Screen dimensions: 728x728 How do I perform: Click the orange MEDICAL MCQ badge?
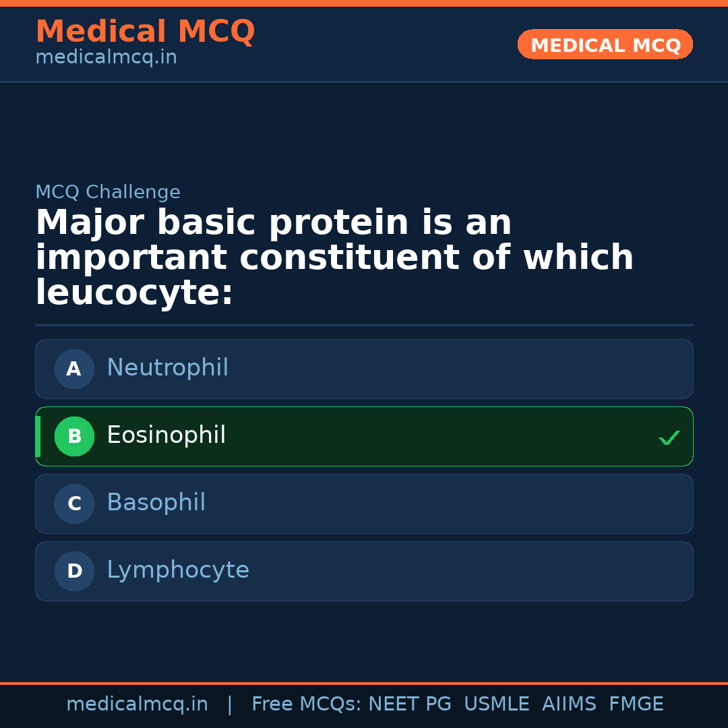tap(605, 44)
